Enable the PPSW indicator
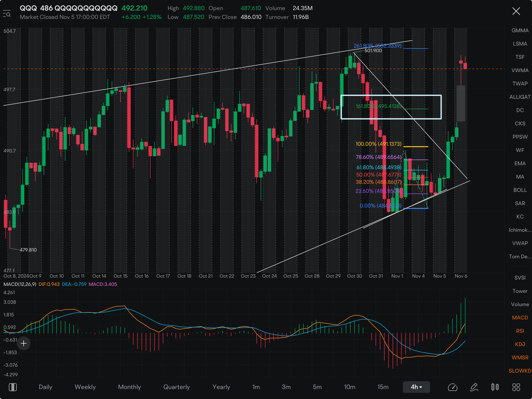The height and width of the screenshot is (399, 532). pos(520,137)
